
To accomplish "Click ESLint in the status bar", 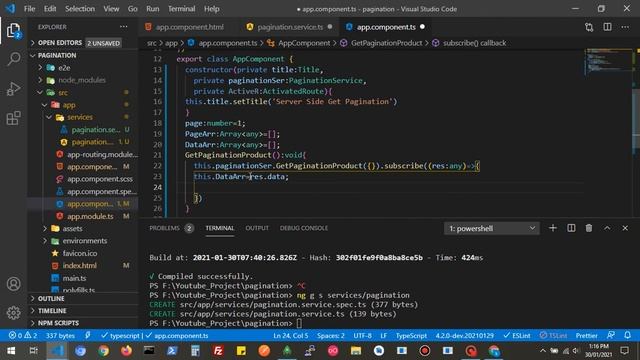I will pos(517,336).
